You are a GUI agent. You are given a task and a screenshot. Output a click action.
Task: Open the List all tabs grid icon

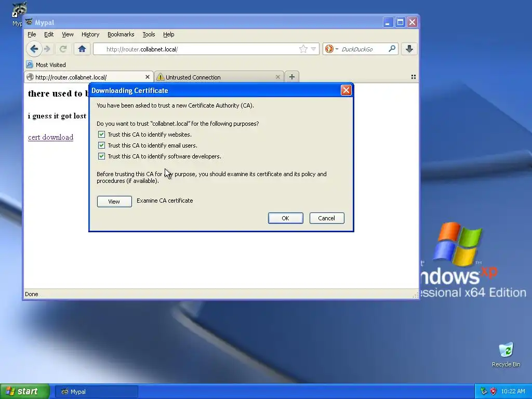413,77
